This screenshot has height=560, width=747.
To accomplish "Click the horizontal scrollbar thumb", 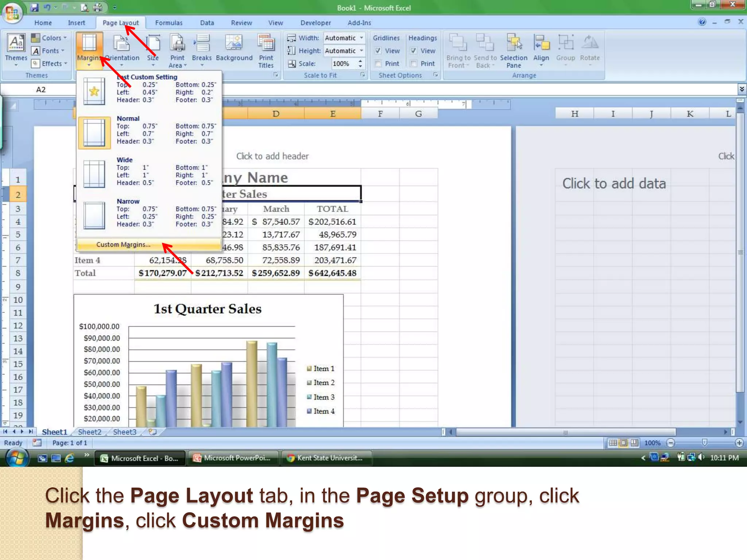I will (565, 432).
